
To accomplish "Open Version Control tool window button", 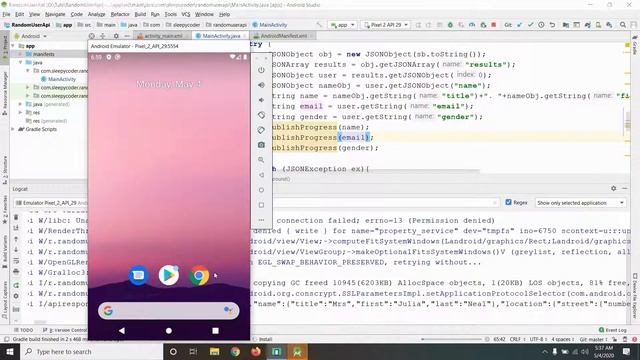I will coord(65,330).
